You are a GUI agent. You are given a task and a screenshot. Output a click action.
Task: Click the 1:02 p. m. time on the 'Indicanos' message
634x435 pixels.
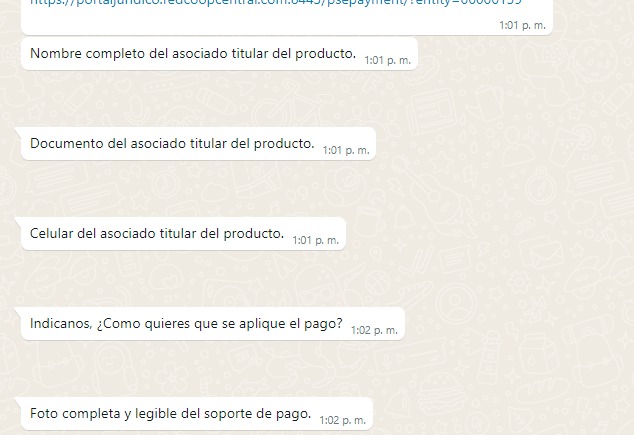point(374,330)
